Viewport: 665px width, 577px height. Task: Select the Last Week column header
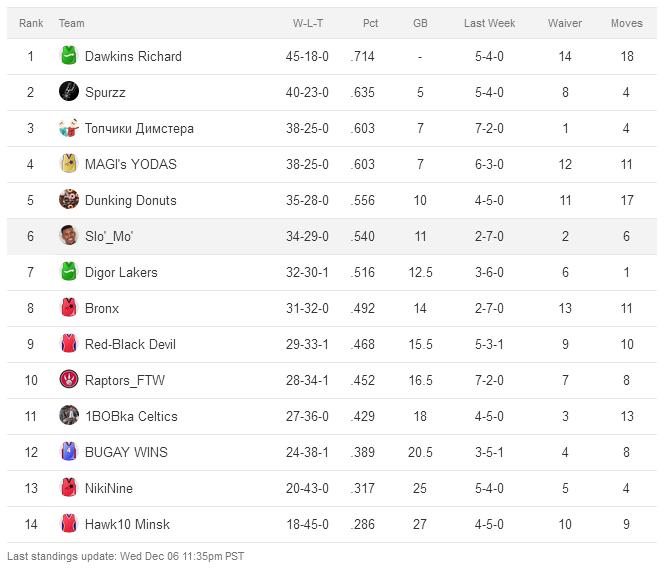(x=489, y=23)
